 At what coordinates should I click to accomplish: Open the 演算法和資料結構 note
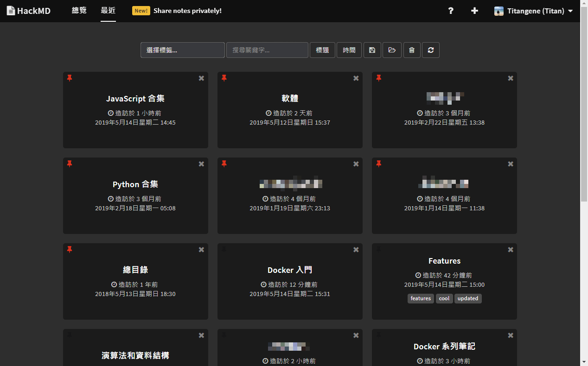coord(135,355)
